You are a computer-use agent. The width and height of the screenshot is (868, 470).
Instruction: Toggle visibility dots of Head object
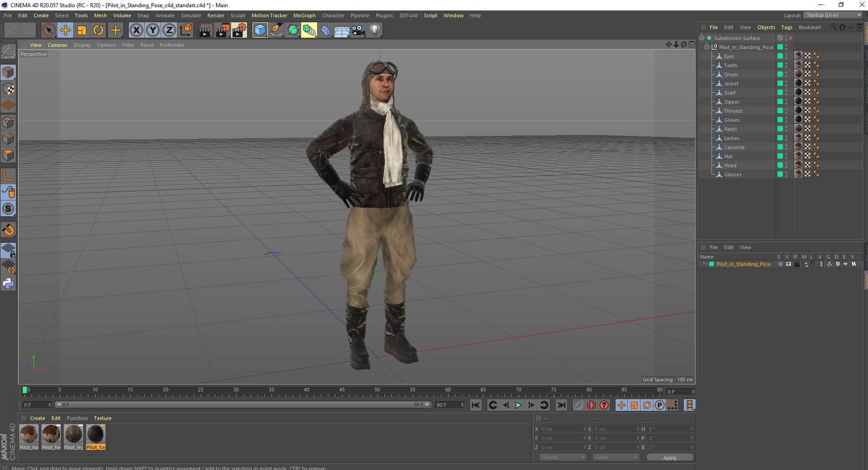pyautogui.click(x=787, y=165)
